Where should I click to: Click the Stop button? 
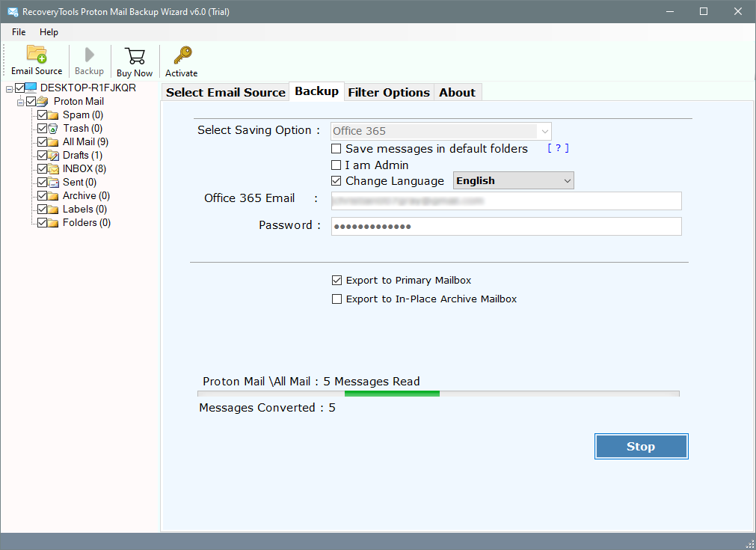642,446
